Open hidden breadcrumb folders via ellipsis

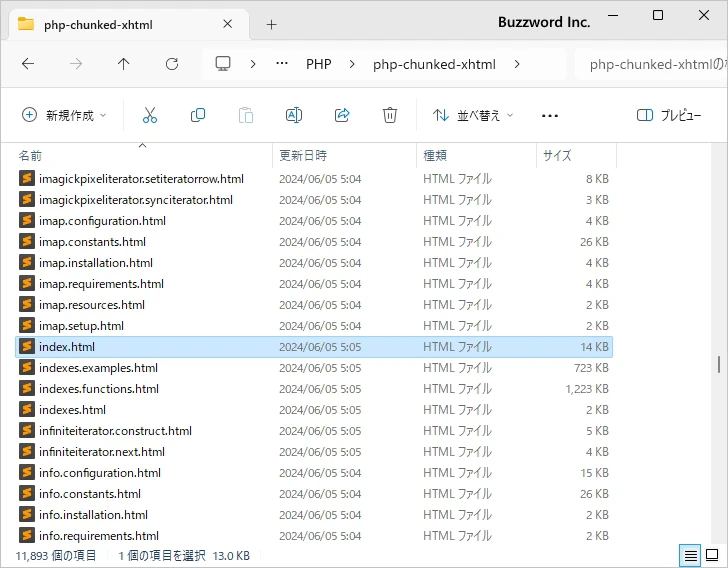coord(282,64)
